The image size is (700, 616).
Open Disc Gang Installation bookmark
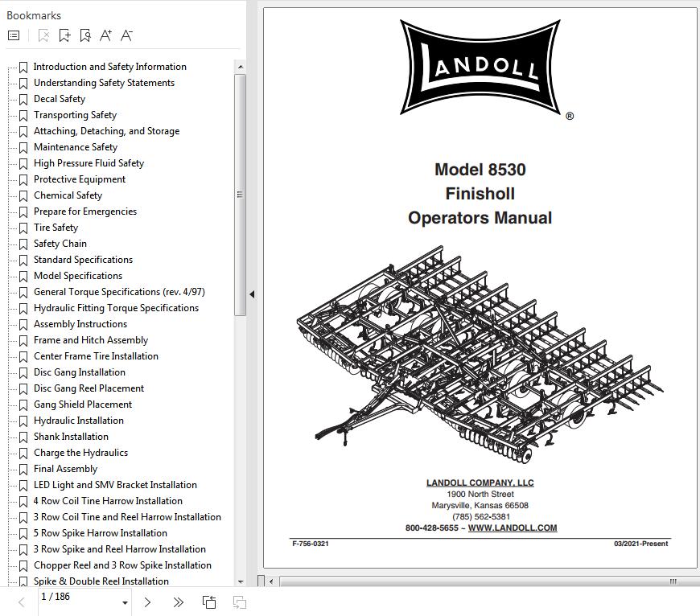[80, 372]
